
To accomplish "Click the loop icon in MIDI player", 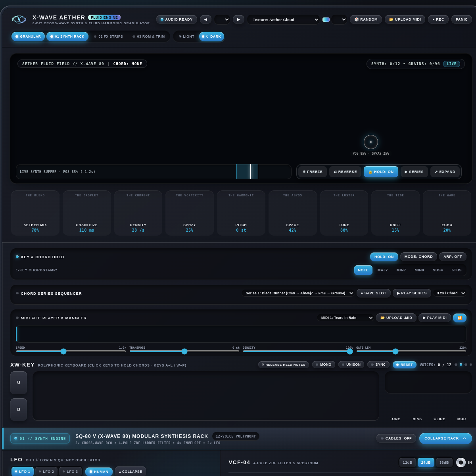I will 460,318.
